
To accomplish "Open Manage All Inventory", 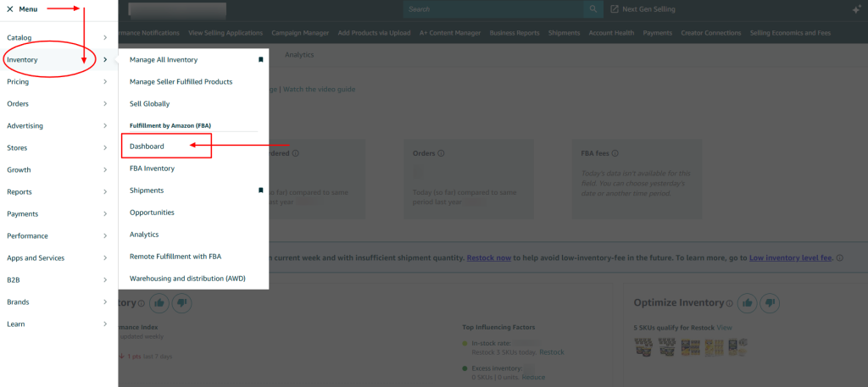I will pos(164,60).
